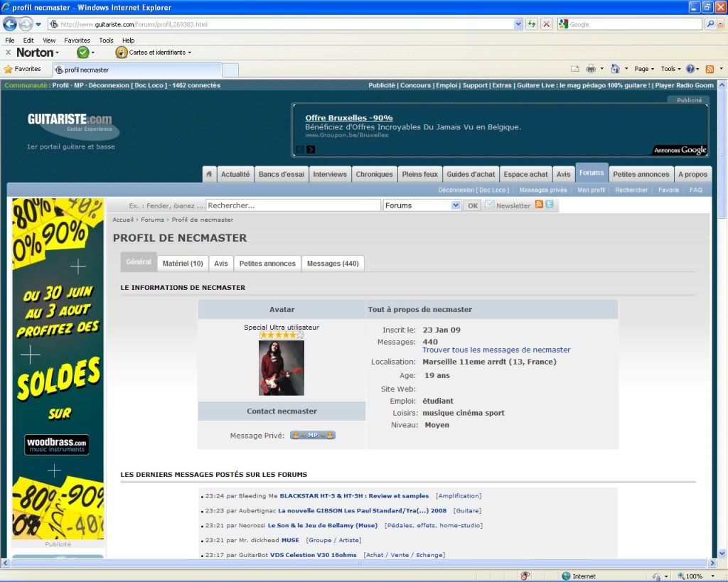Click the home icon in site navigation
Image resolution: width=728 pixels, height=582 pixels.
209,174
